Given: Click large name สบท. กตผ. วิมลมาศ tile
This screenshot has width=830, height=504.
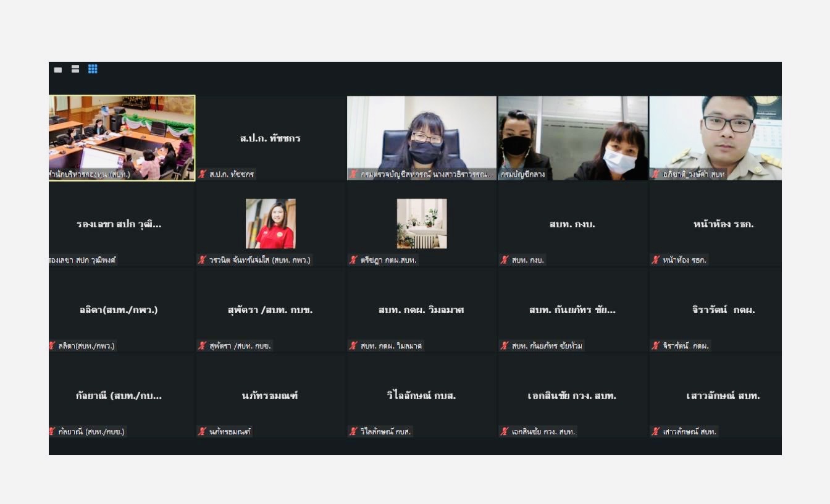Looking at the screenshot, I should (421, 310).
